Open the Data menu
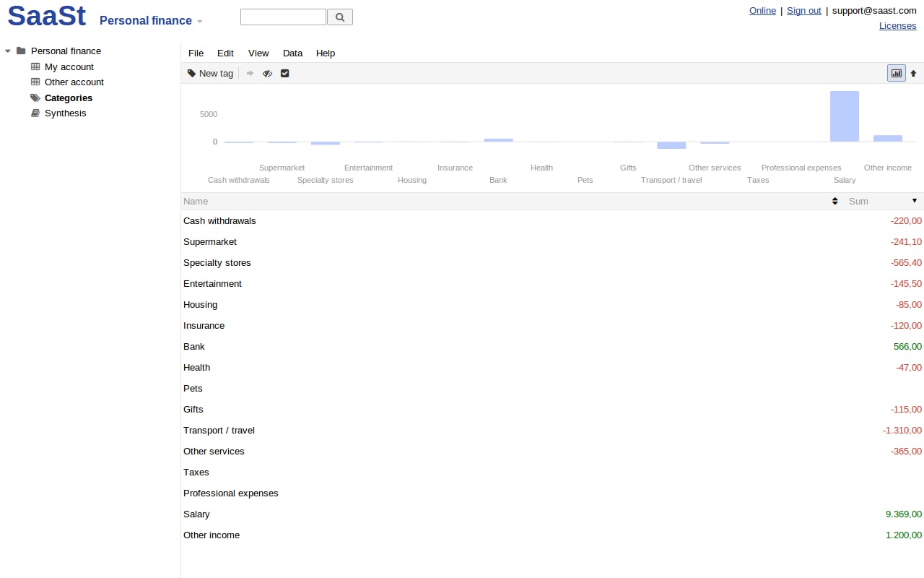Image resolution: width=924 pixels, height=578 pixels. (292, 53)
